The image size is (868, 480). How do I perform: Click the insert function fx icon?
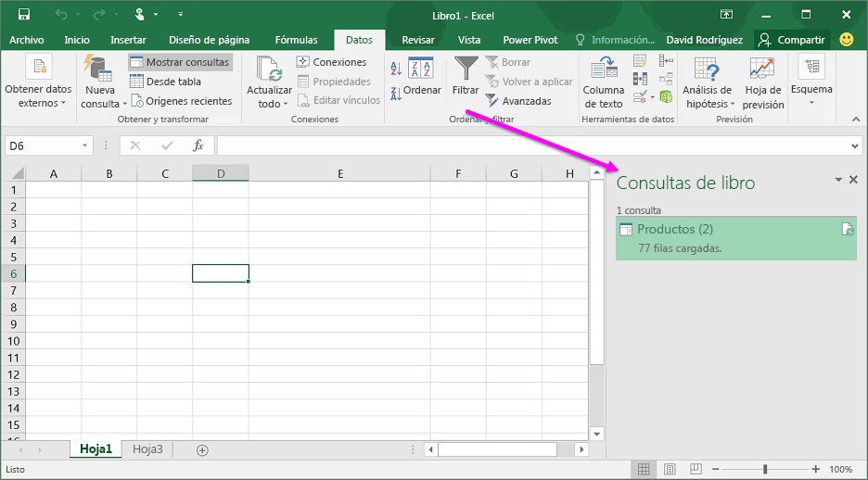coord(198,145)
